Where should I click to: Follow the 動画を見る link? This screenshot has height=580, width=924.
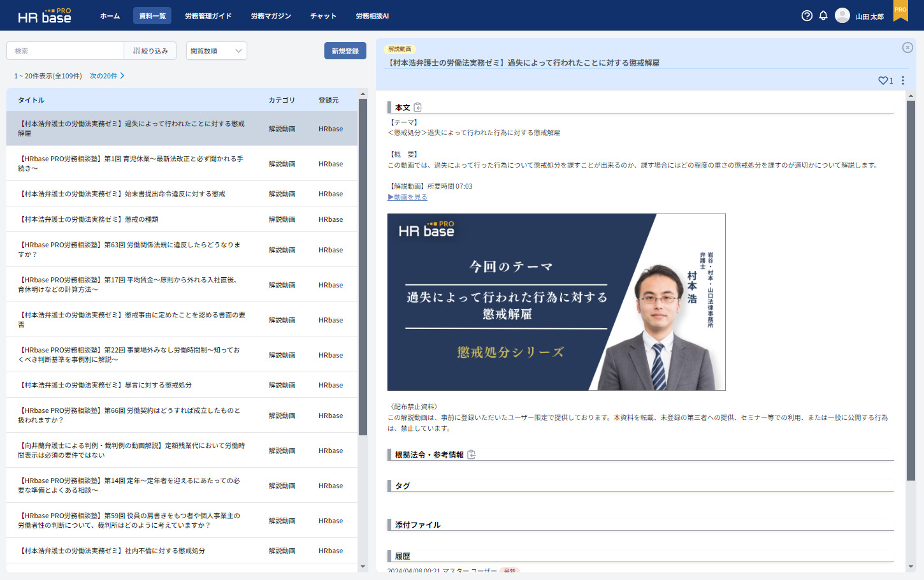pos(408,197)
